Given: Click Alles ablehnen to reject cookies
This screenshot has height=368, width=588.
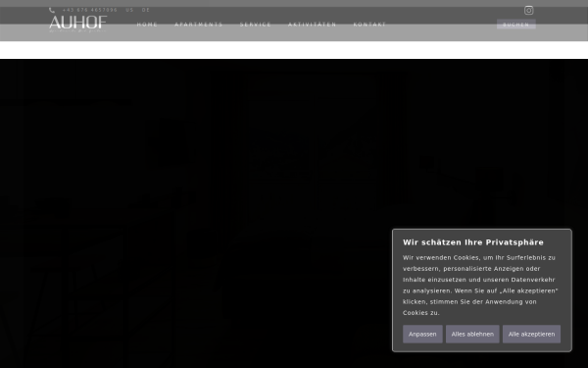Looking at the screenshot, I should [472, 334].
